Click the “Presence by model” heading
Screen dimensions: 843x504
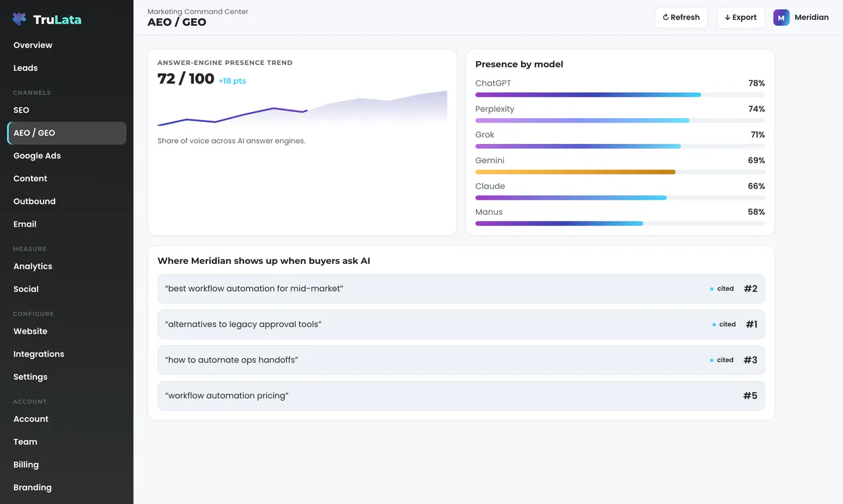[x=519, y=64]
